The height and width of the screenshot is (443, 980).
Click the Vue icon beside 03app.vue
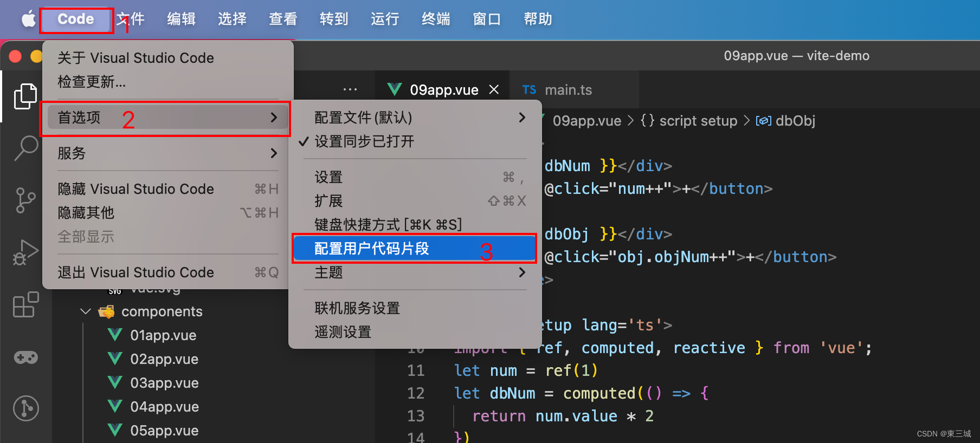pyautogui.click(x=115, y=382)
